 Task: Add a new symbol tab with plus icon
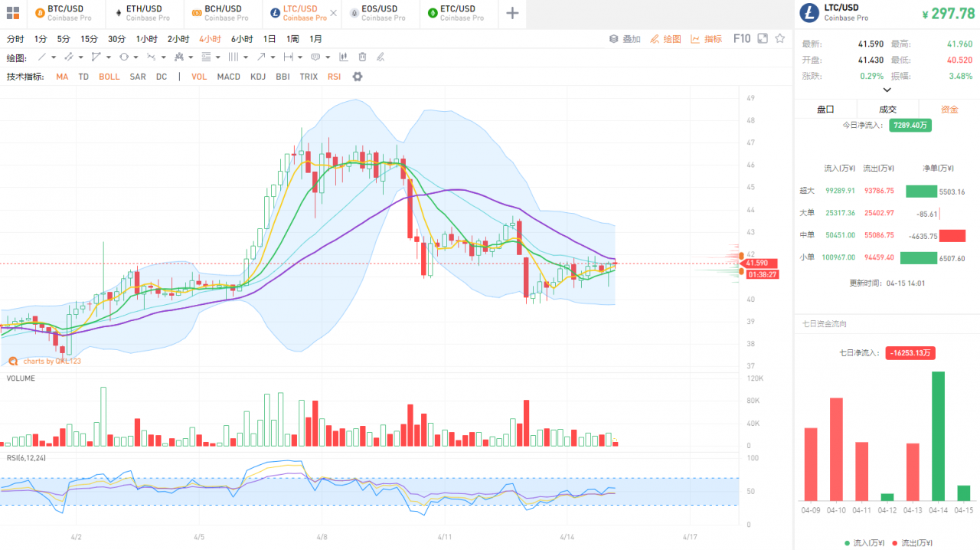[512, 13]
